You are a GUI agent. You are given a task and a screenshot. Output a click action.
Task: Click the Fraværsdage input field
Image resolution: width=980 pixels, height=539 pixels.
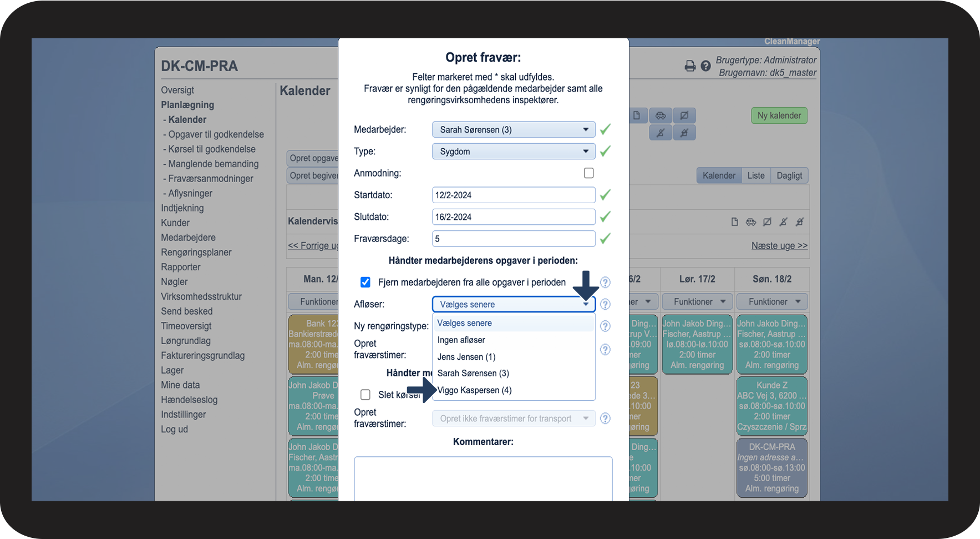pos(514,239)
